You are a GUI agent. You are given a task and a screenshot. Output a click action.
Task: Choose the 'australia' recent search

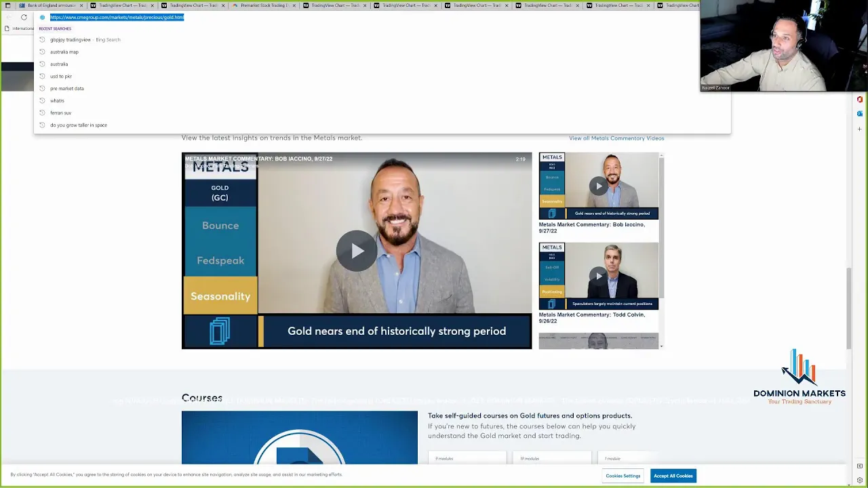[382, 64]
